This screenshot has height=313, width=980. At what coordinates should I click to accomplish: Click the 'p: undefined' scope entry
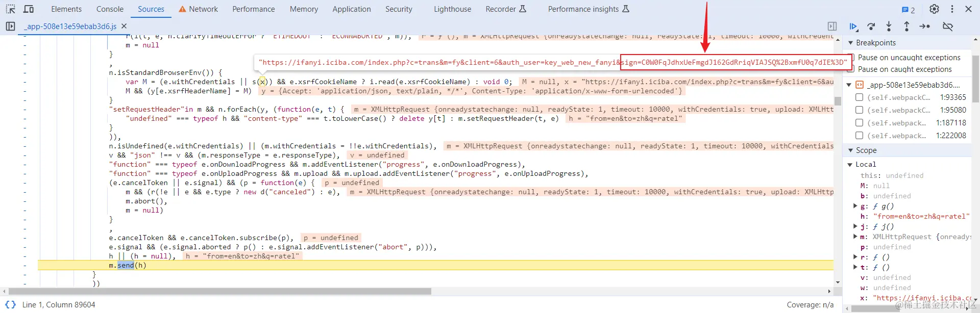[885, 247]
